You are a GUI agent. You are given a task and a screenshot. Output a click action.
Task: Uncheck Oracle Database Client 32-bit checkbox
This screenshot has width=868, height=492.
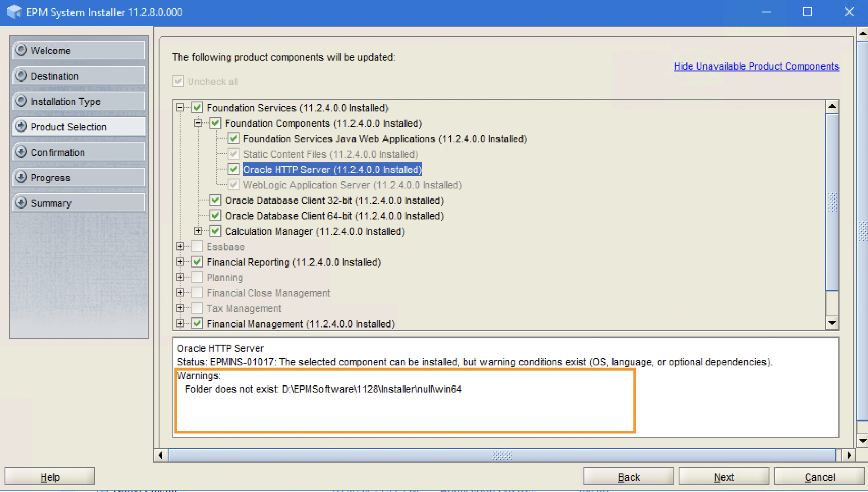215,200
